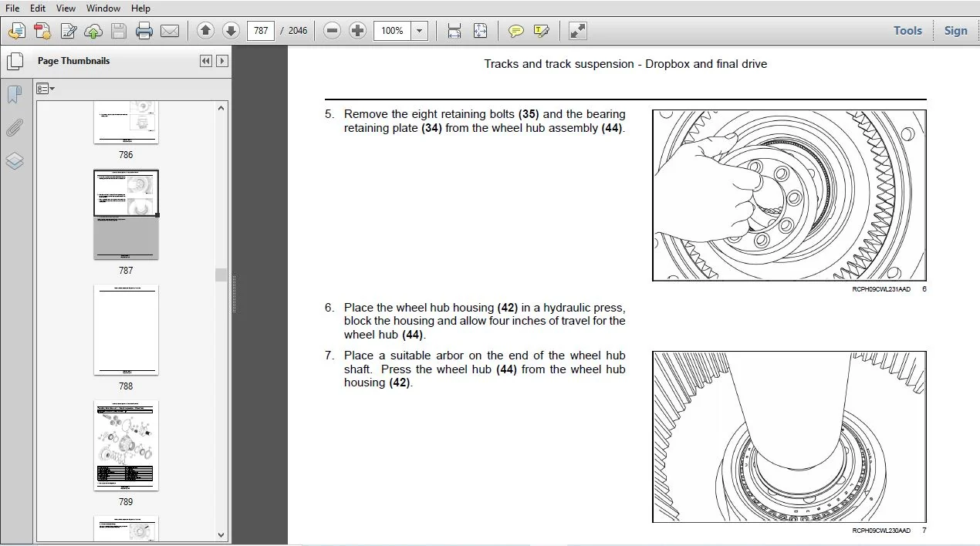Open the Help menu
Image resolution: width=980 pixels, height=546 pixels.
click(x=140, y=8)
